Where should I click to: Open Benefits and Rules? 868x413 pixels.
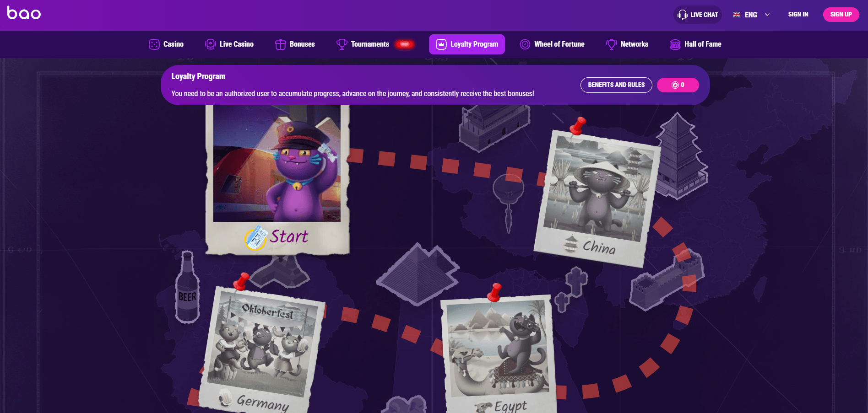(x=616, y=85)
